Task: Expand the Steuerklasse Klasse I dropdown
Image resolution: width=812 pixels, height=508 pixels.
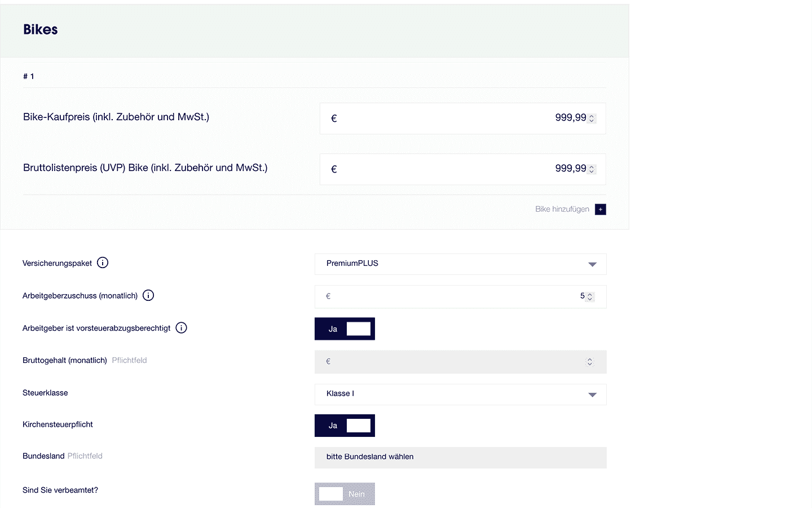Action: pos(461,395)
